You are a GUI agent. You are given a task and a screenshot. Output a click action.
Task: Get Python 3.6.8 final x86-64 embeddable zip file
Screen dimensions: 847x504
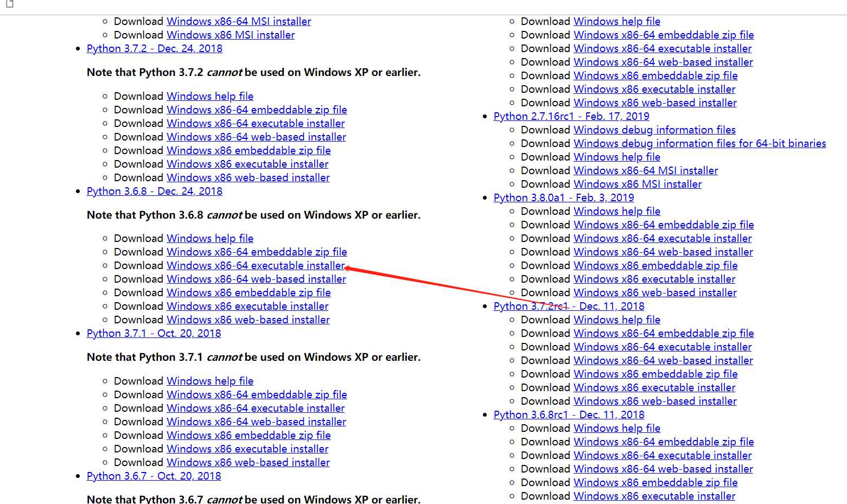pos(257,252)
